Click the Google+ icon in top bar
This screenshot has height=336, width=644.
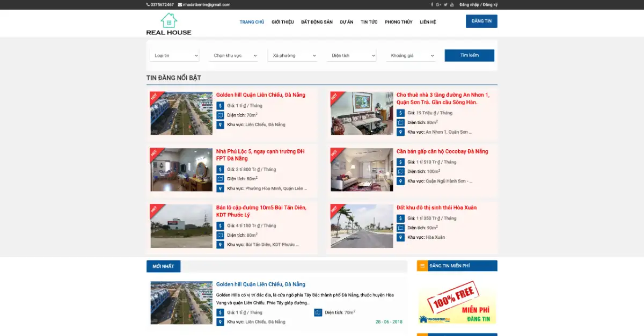coord(438,4)
